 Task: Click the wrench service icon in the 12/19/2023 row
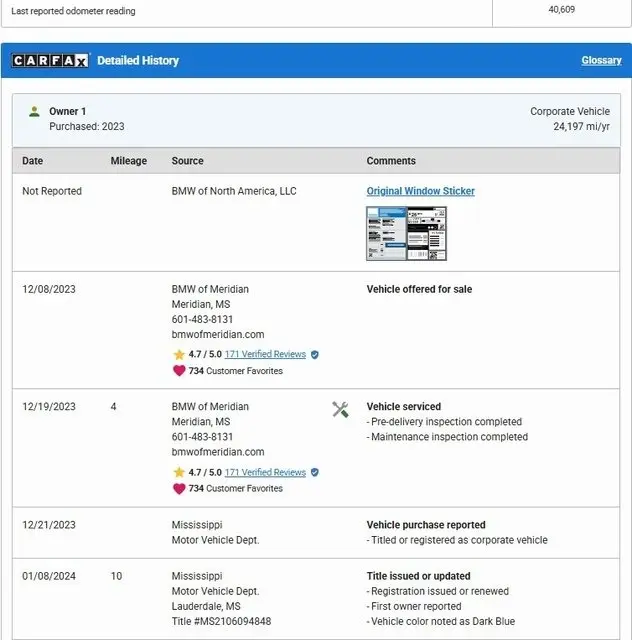340,409
